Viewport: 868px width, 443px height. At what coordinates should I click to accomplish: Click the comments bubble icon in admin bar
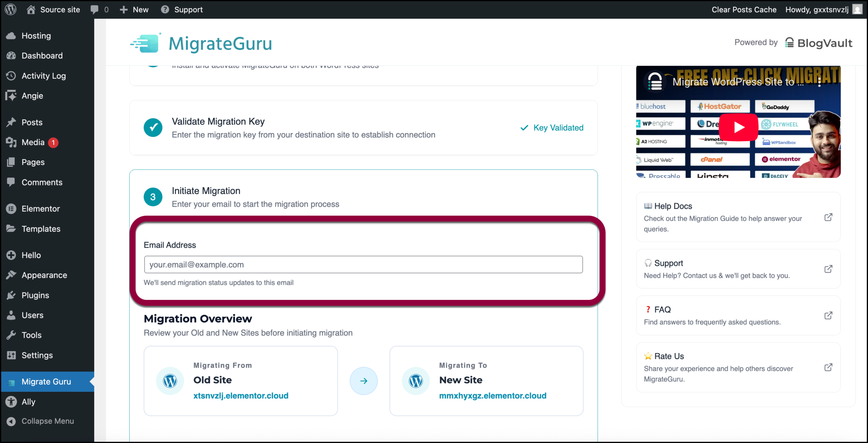tap(95, 9)
